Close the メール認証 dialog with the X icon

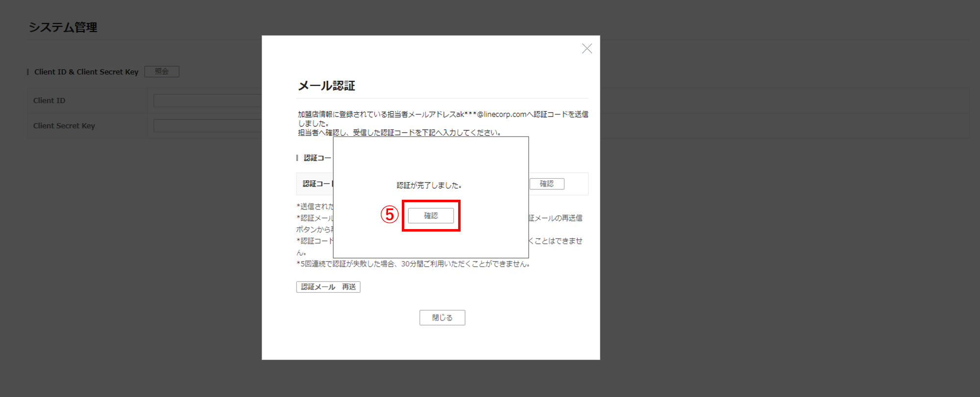(x=587, y=48)
